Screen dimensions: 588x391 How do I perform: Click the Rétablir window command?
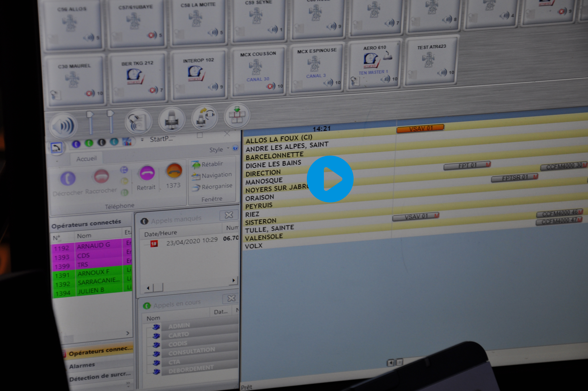click(208, 164)
